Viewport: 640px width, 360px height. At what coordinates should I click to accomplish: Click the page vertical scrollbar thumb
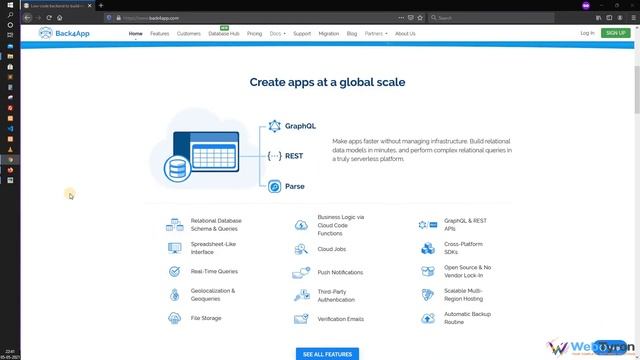pos(637,89)
